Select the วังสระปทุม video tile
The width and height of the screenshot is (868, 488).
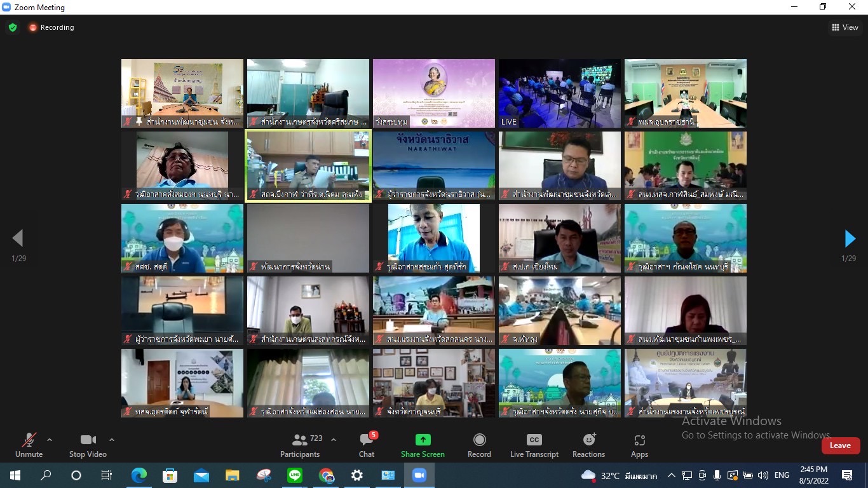tap(434, 93)
